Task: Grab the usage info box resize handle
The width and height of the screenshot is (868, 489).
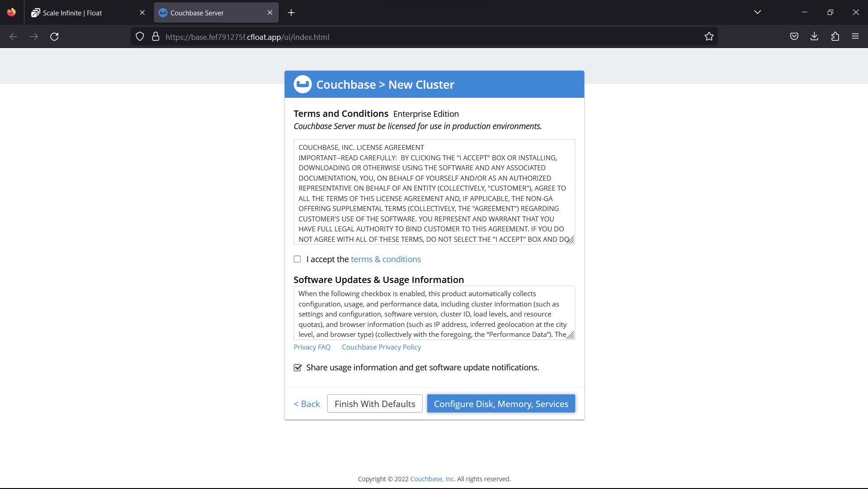Action: coord(571,336)
